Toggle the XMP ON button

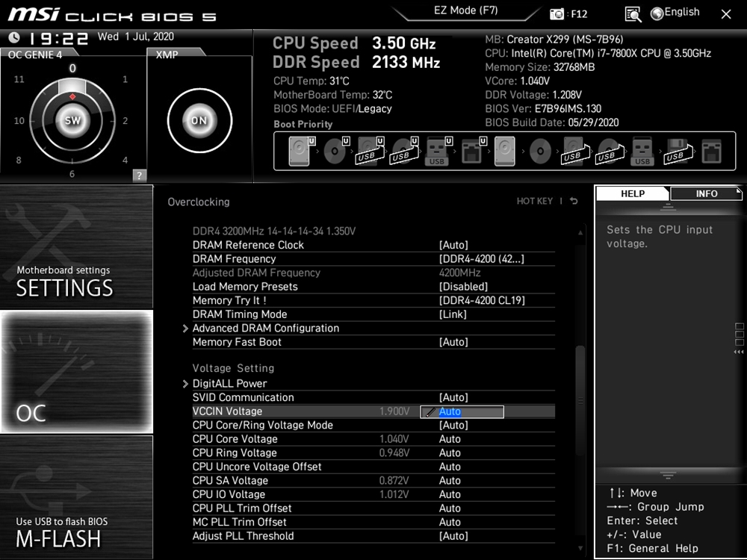[199, 120]
